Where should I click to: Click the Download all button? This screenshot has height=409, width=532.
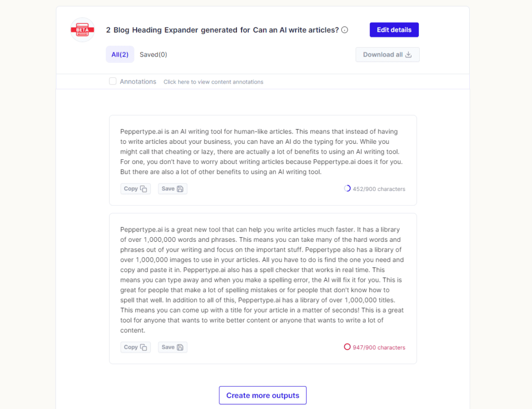coord(388,54)
